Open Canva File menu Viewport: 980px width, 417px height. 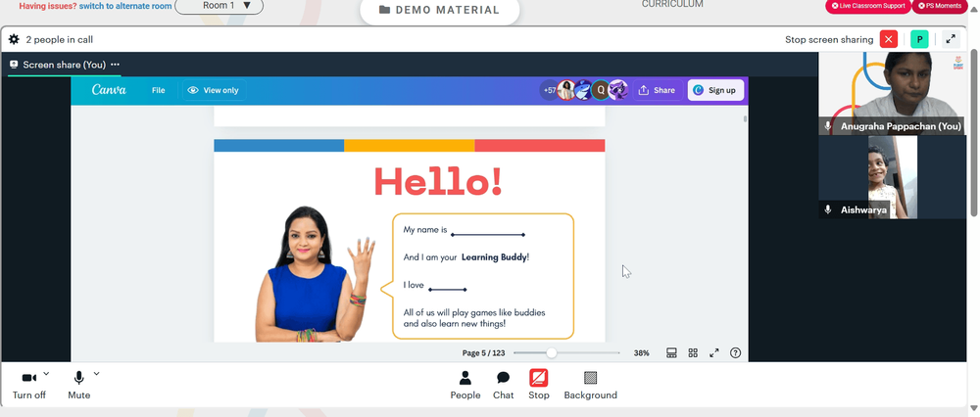(x=158, y=90)
